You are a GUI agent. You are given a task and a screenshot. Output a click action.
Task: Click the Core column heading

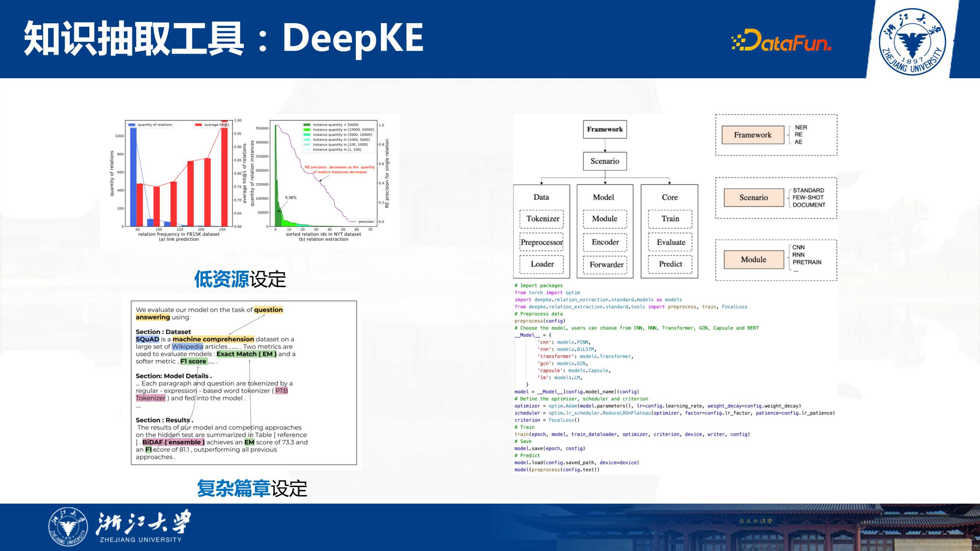point(669,197)
